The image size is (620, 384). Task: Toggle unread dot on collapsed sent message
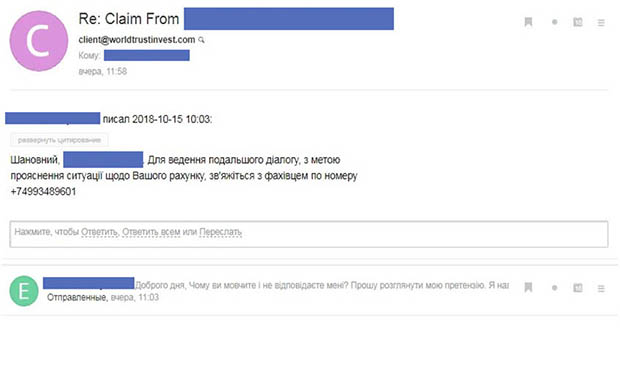(555, 288)
